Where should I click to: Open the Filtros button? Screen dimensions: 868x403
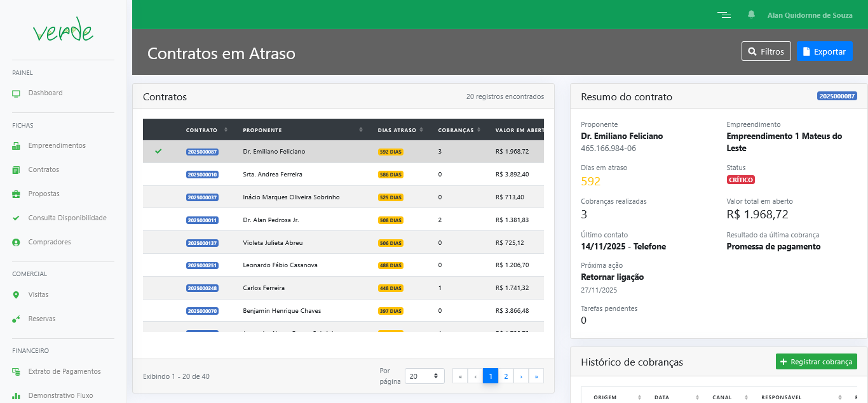coord(766,51)
